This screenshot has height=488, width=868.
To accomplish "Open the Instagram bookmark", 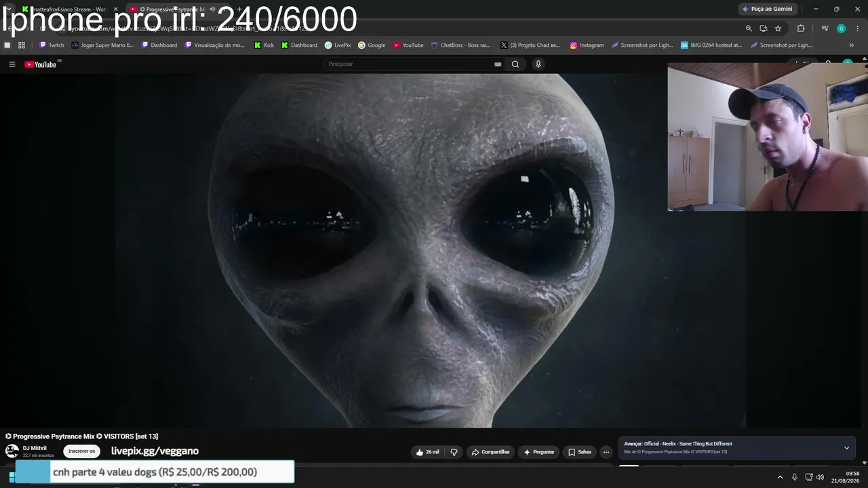I will pyautogui.click(x=587, y=45).
